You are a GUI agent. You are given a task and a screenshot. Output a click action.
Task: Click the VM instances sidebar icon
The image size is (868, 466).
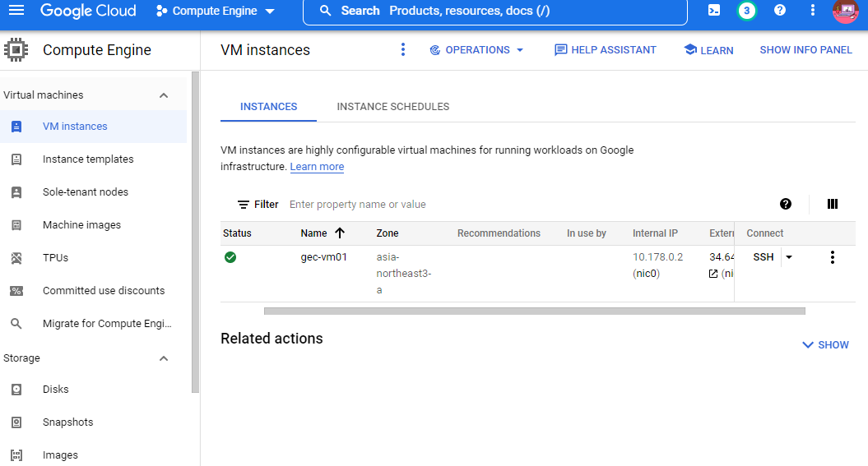16,127
